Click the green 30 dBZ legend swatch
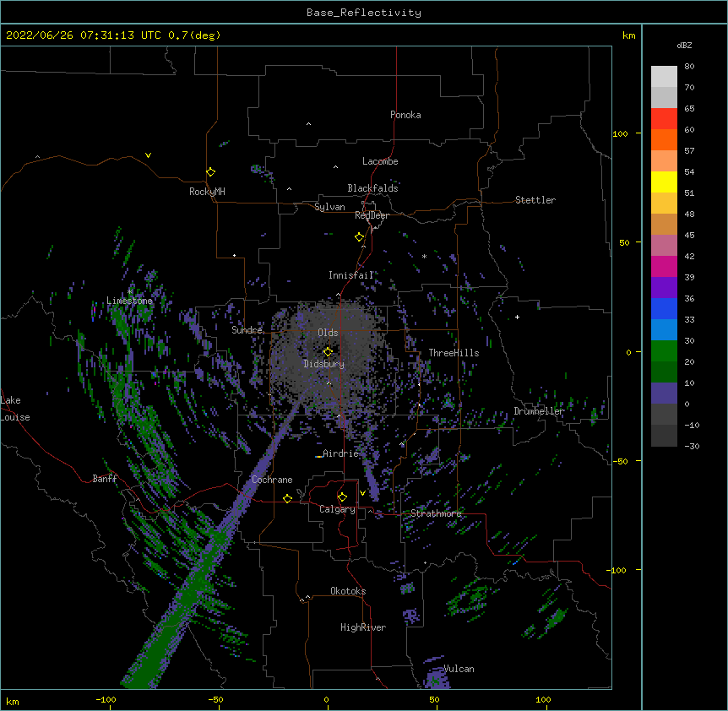The image size is (728, 711). point(664,351)
